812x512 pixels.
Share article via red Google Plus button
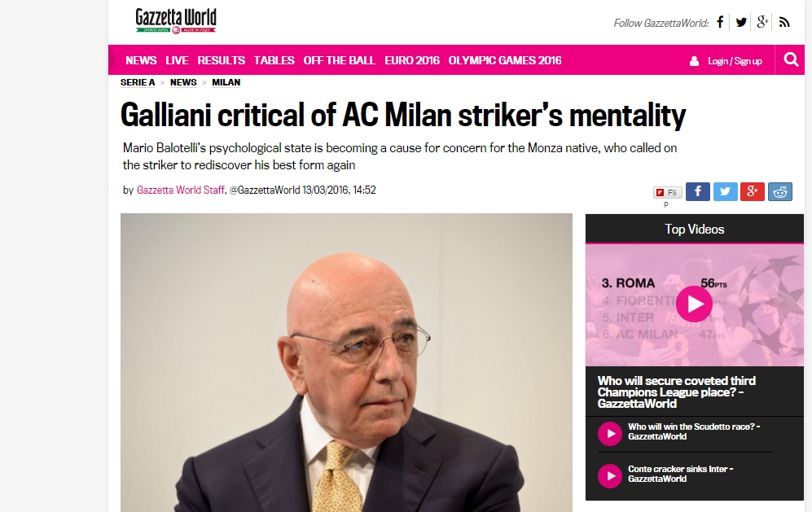tap(753, 191)
